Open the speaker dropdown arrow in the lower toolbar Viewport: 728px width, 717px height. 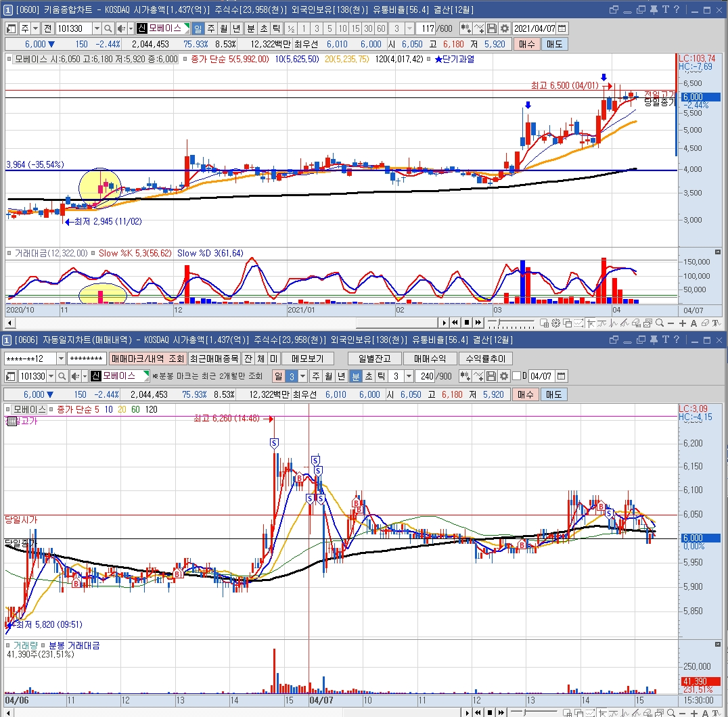[85, 376]
